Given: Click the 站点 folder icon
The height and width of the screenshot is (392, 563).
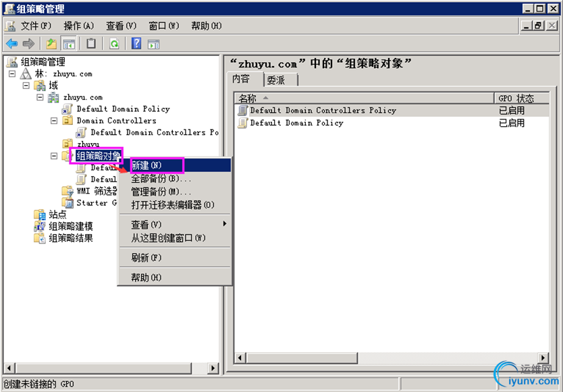Looking at the screenshot, I should 40,215.
